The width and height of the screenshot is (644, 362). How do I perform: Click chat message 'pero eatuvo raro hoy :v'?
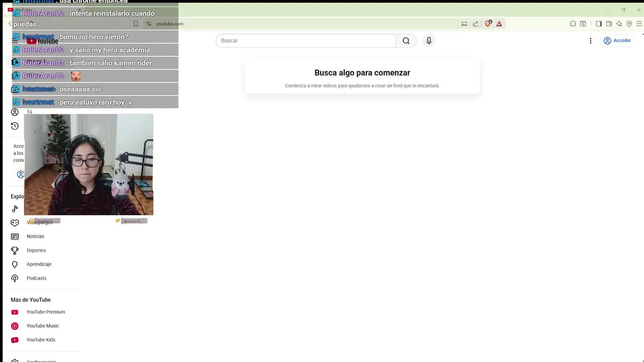pos(96,102)
